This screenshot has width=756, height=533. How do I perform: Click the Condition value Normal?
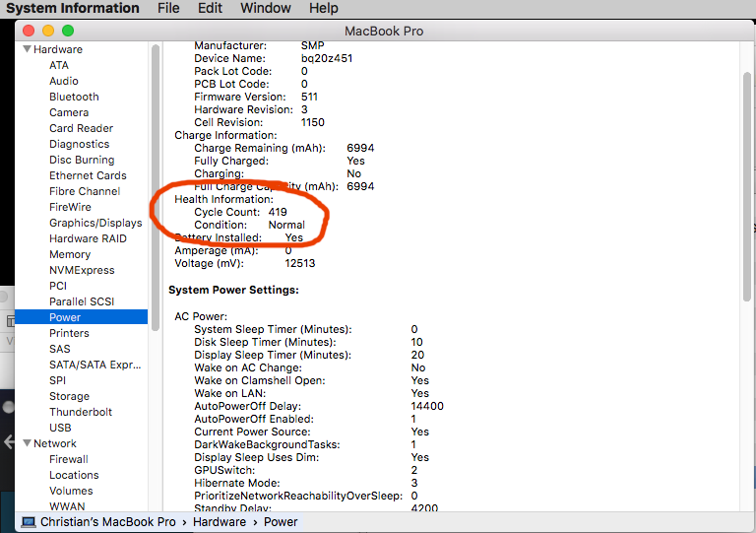click(286, 225)
